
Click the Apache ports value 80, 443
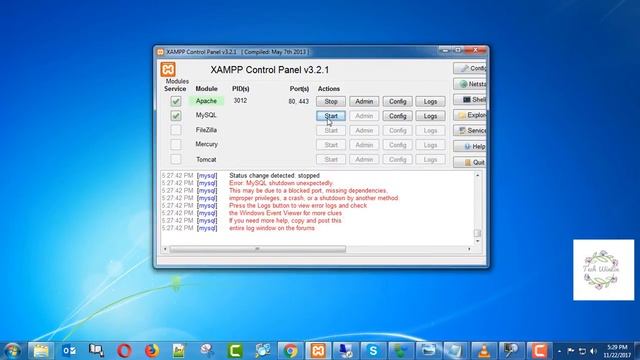[x=299, y=101]
